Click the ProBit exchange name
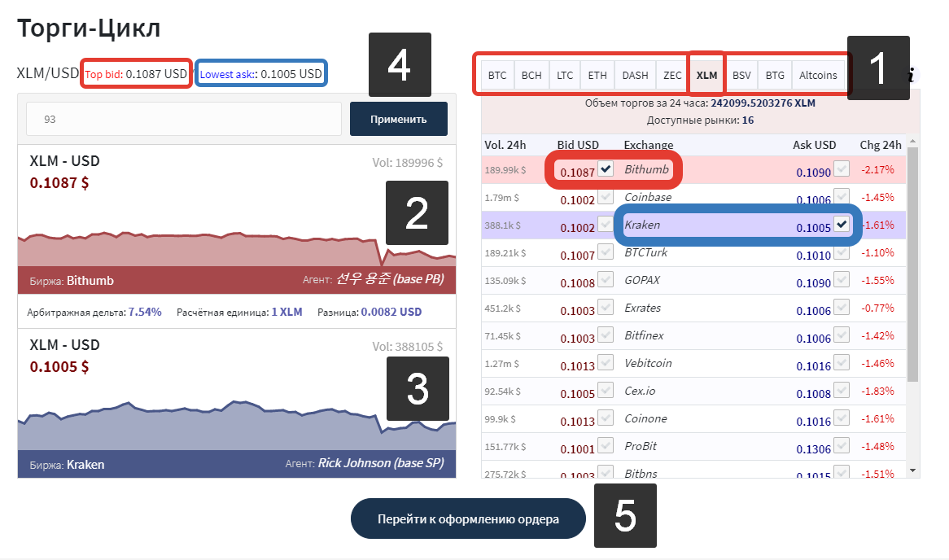Viewport: 949px width, 560px height. (641, 446)
